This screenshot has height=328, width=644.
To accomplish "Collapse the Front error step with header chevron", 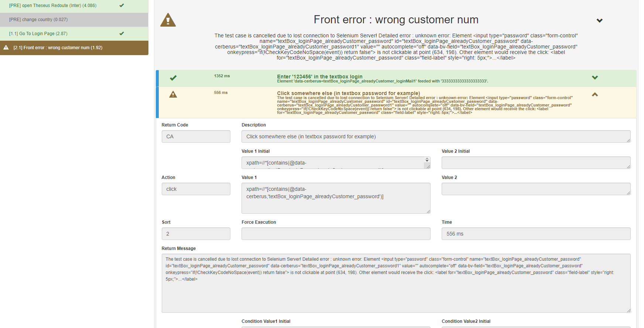I will pyautogui.click(x=600, y=20).
